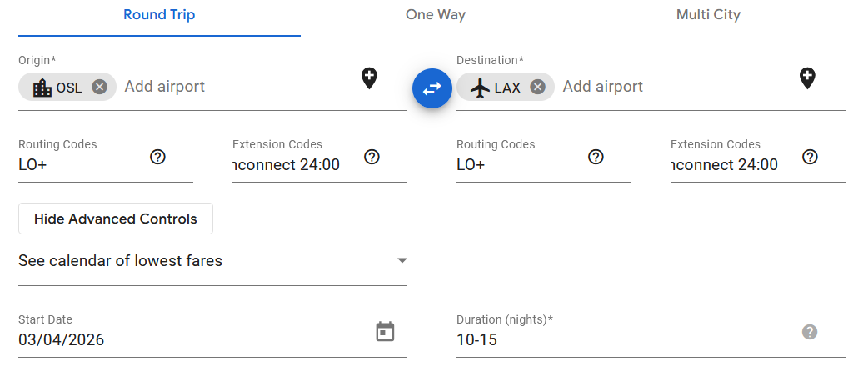Click the origin Add airport field

[233, 87]
